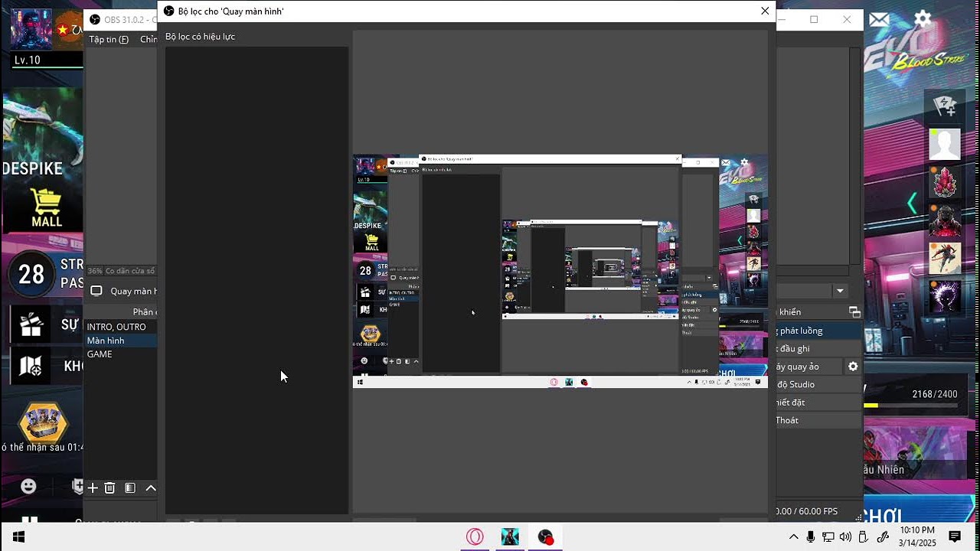Viewport: 980px width, 551px height.
Task: Open the taskbar clock showing 10:10 PM
Action: tap(917, 536)
